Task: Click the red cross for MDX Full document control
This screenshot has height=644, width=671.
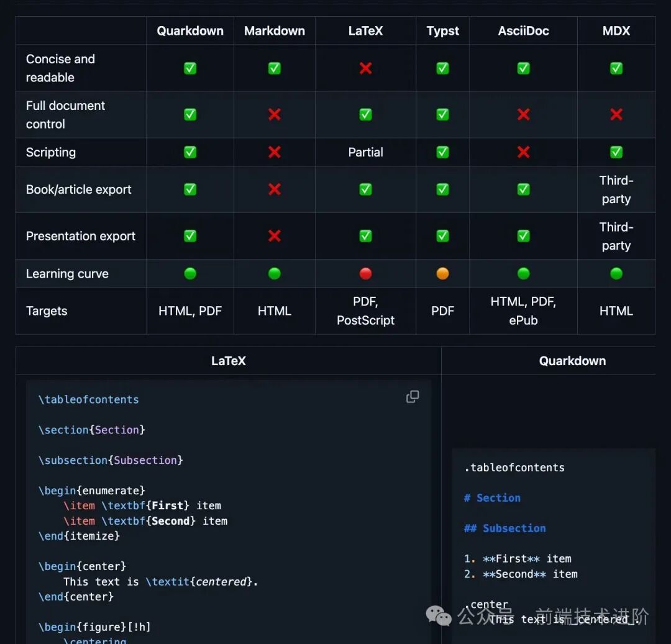Action: pos(616,114)
